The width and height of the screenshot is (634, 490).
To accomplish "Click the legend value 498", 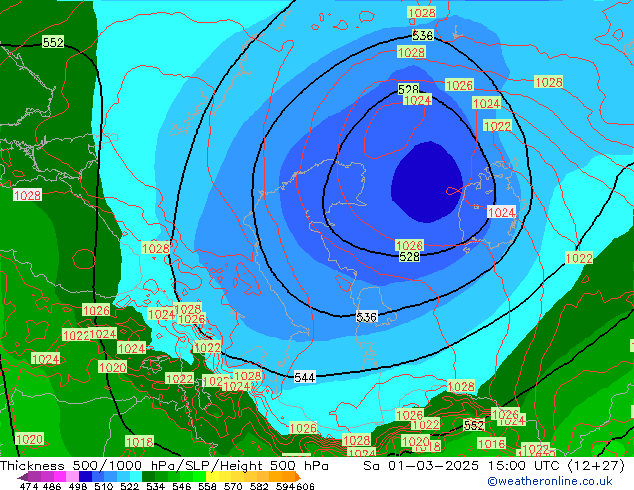I will click(x=78, y=486).
